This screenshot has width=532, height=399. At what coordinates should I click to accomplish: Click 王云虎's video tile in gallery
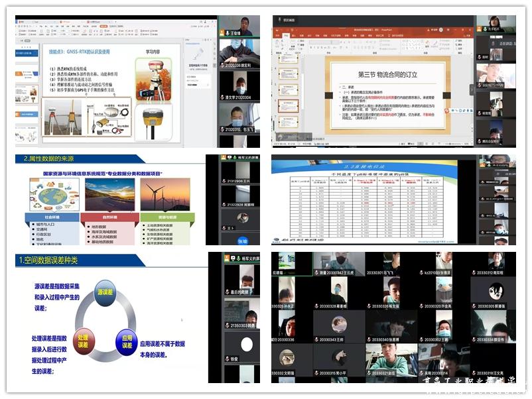click(x=339, y=263)
